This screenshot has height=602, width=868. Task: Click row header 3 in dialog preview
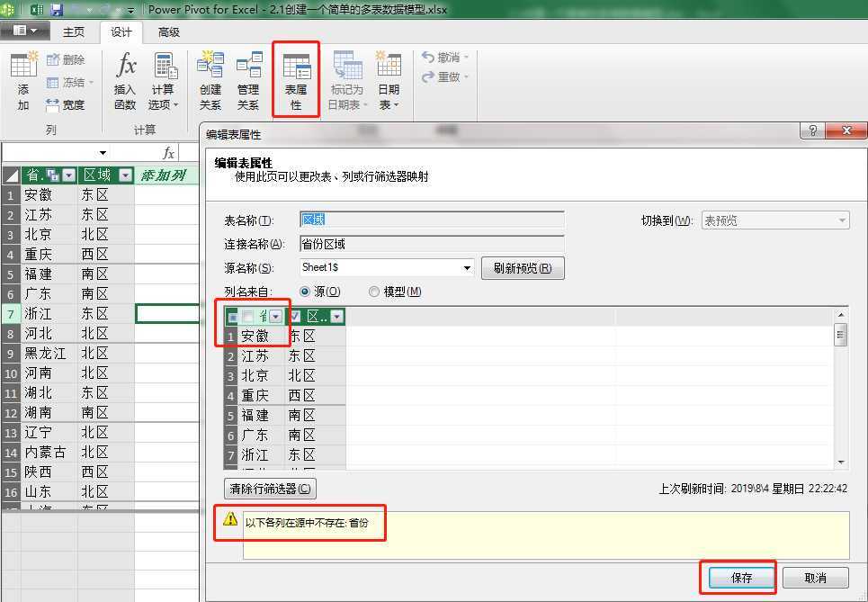(x=231, y=376)
